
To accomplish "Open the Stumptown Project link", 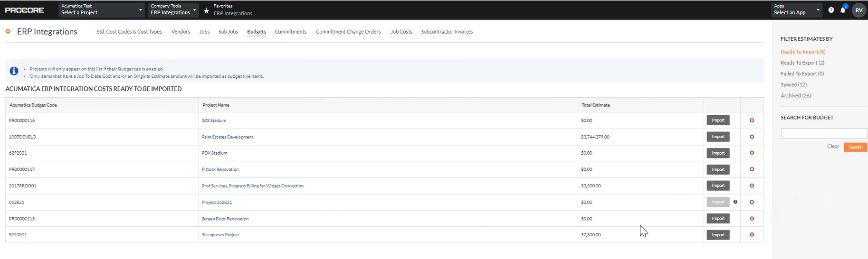I will point(220,235).
